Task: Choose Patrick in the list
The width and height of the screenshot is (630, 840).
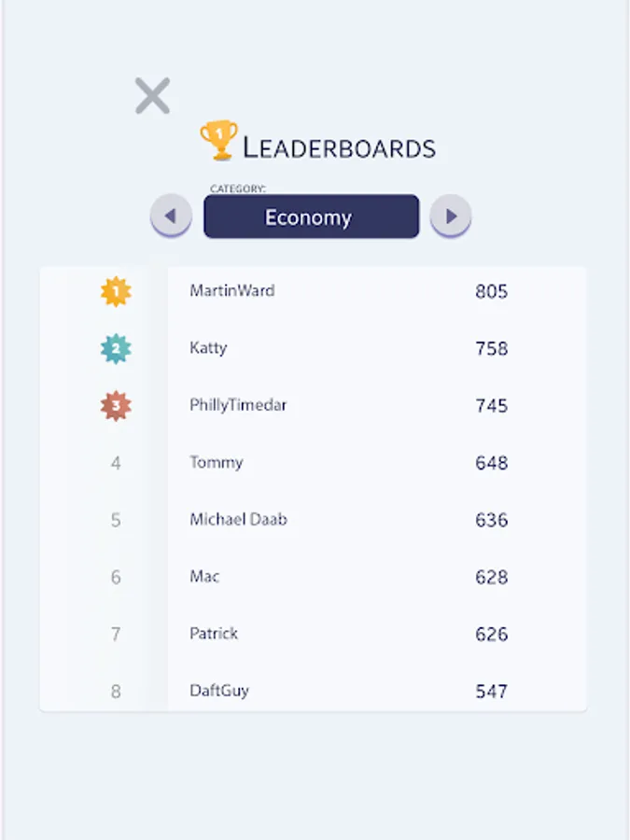Action: [214, 633]
